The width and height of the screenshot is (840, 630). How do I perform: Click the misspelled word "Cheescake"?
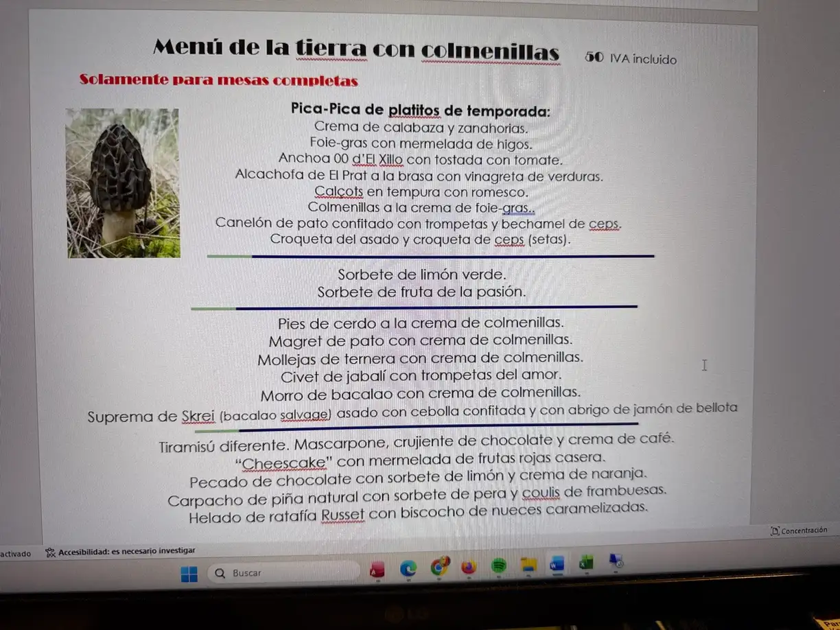pos(284,463)
